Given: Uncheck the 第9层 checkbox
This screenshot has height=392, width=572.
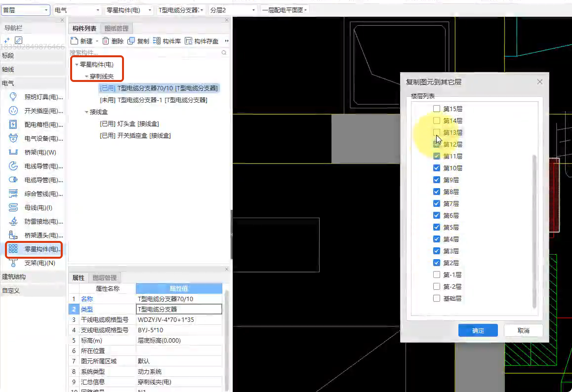Looking at the screenshot, I should point(437,180).
